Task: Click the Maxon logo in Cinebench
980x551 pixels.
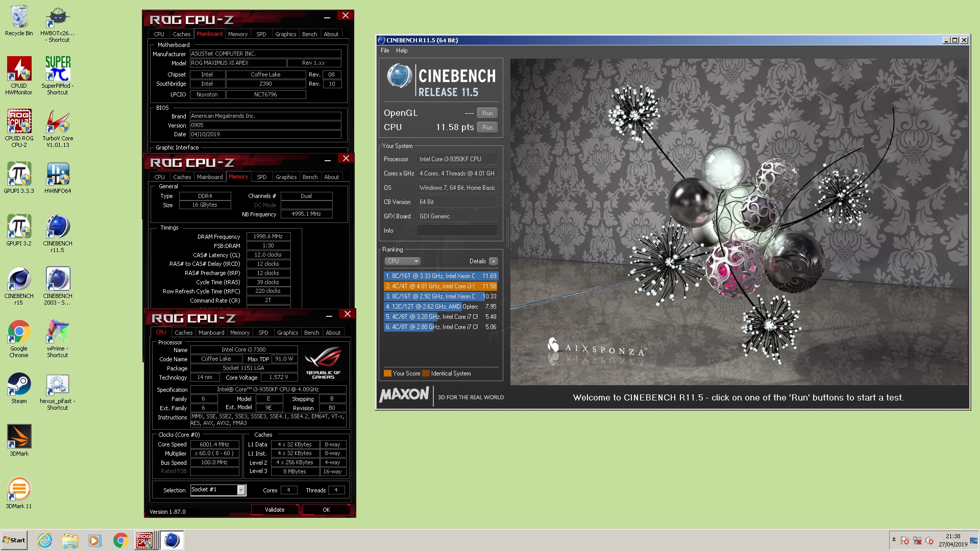Action: point(404,394)
